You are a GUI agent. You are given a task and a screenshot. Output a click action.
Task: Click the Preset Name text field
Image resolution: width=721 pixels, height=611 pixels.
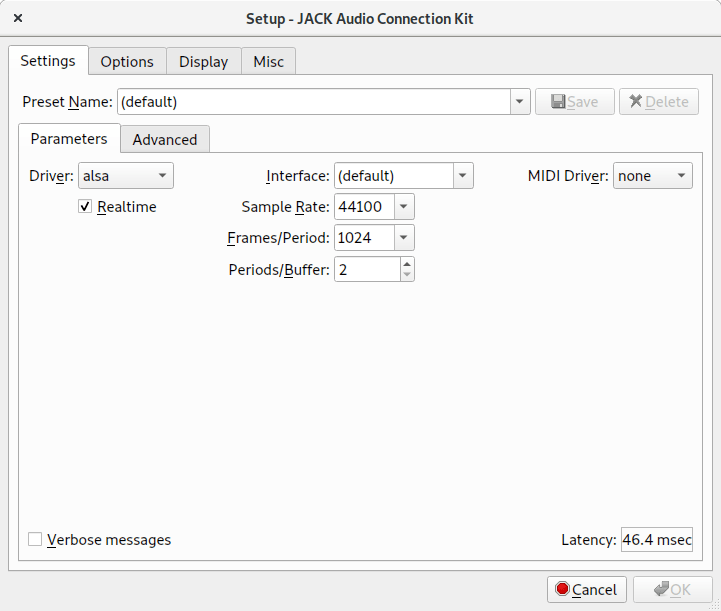click(314, 102)
